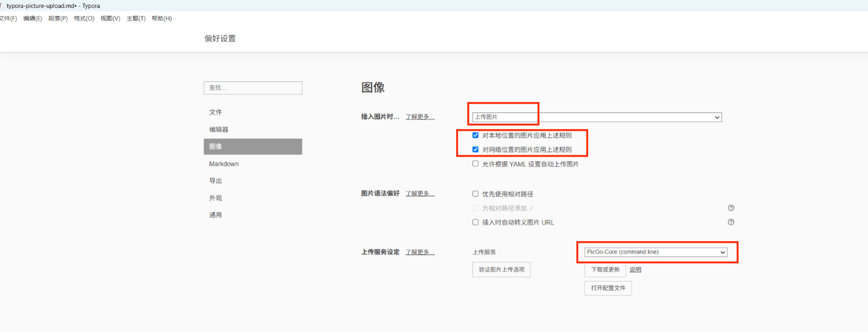Open the 说明 link
868x332 pixels.
pyautogui.click(x=635, y=269)
